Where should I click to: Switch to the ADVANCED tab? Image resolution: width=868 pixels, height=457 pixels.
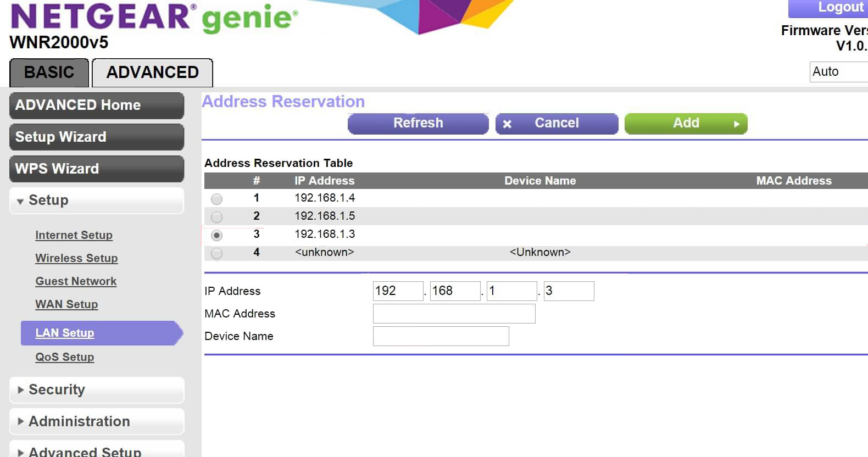(x=152, y=73)
